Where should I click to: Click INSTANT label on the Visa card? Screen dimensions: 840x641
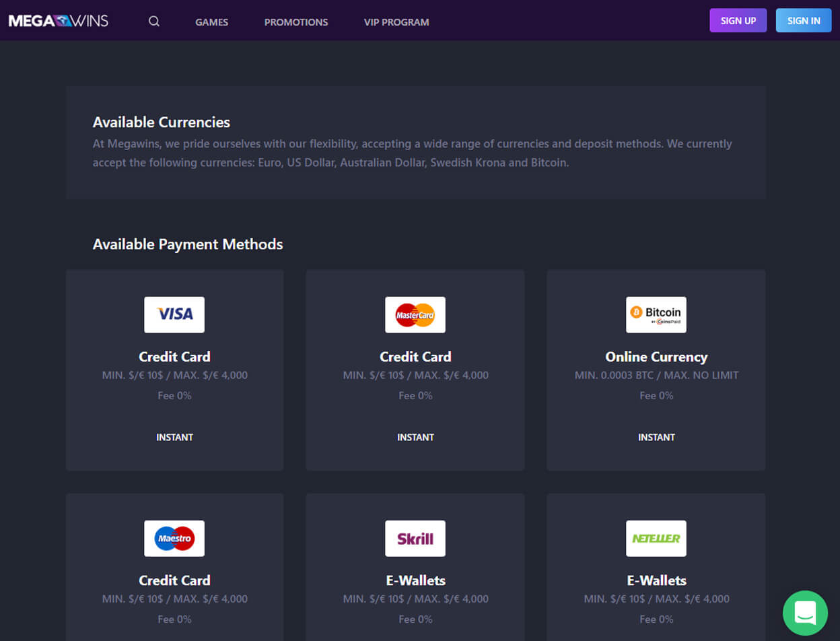(174, 438)
